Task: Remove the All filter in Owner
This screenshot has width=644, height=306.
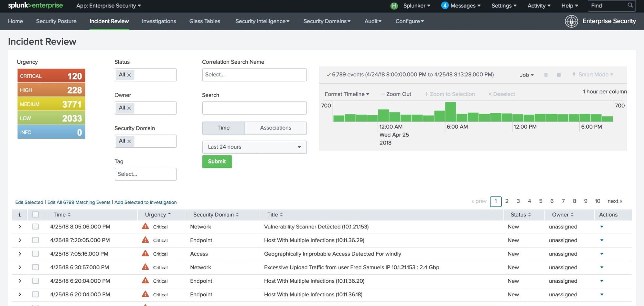Action: pyautogui.click(x=129, y=108)
